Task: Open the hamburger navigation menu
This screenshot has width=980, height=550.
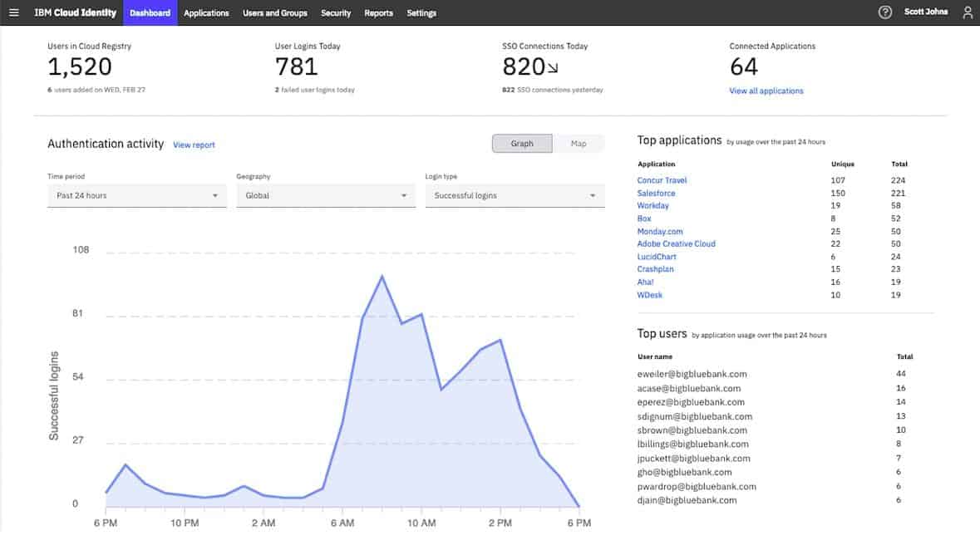Action: [x=14, y=12]
